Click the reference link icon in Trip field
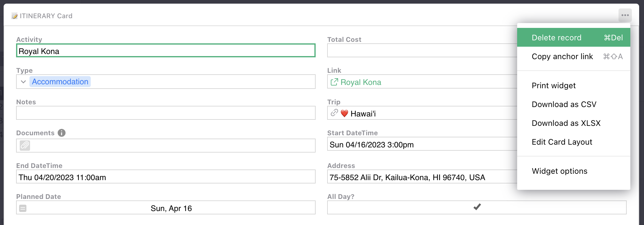 pos(334,113)
